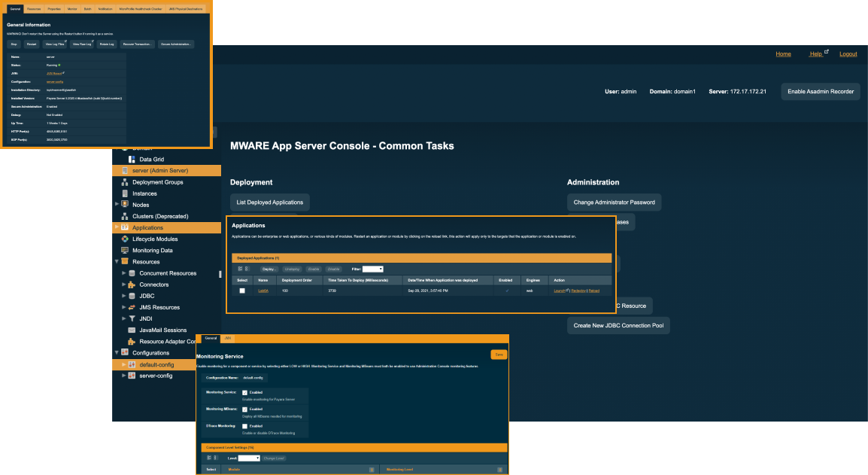The height and width of the screenshot is (475, 868).
Task: Click Enable Asadmin Recorder button
Action: click(x=821, y=91)
